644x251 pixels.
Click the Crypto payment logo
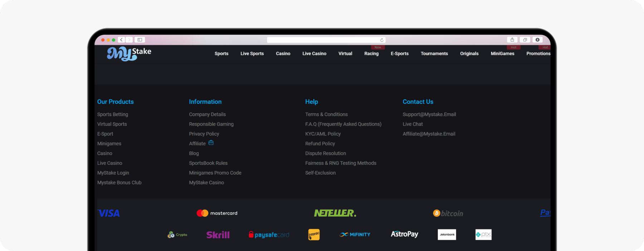coord(177,235)
